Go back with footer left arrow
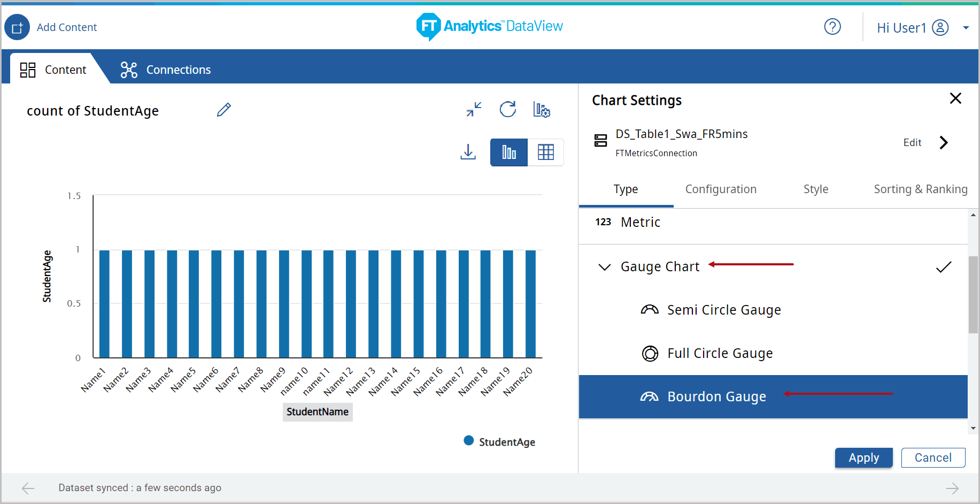The width and height of the screenshot is (980, 504). (28, 488)
